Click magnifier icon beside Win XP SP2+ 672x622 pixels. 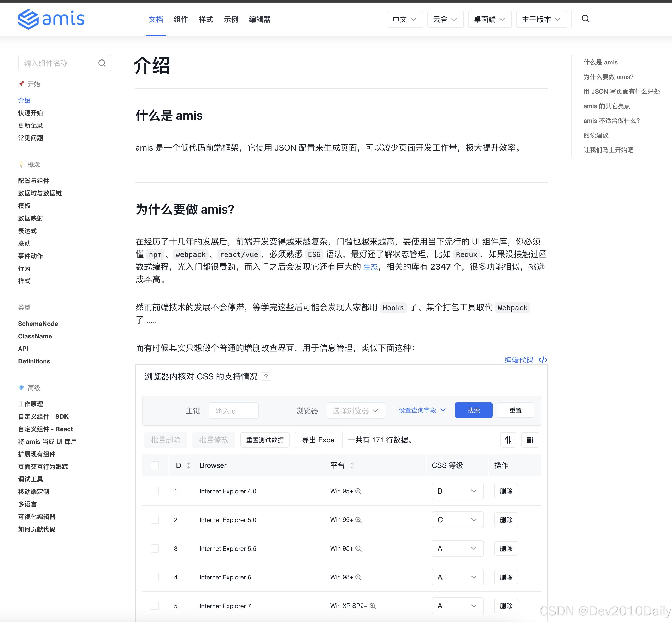click(x=373, y=606)
